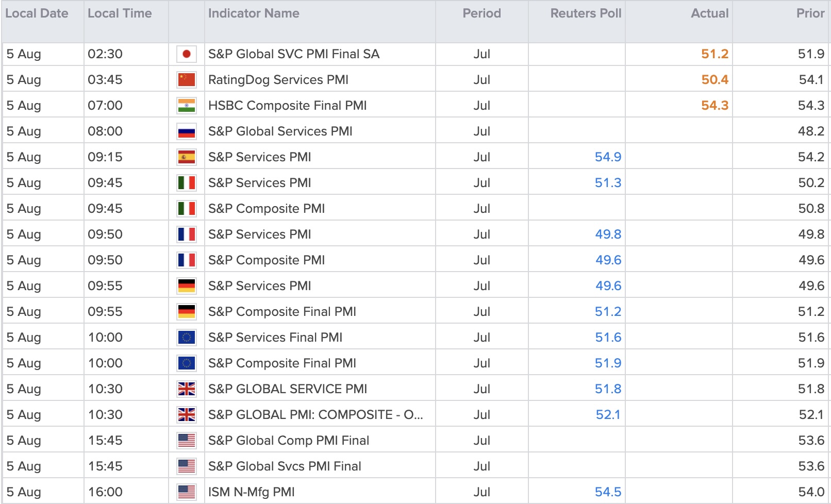
Task: Select the Prior value 54.0
Action: 811,492
